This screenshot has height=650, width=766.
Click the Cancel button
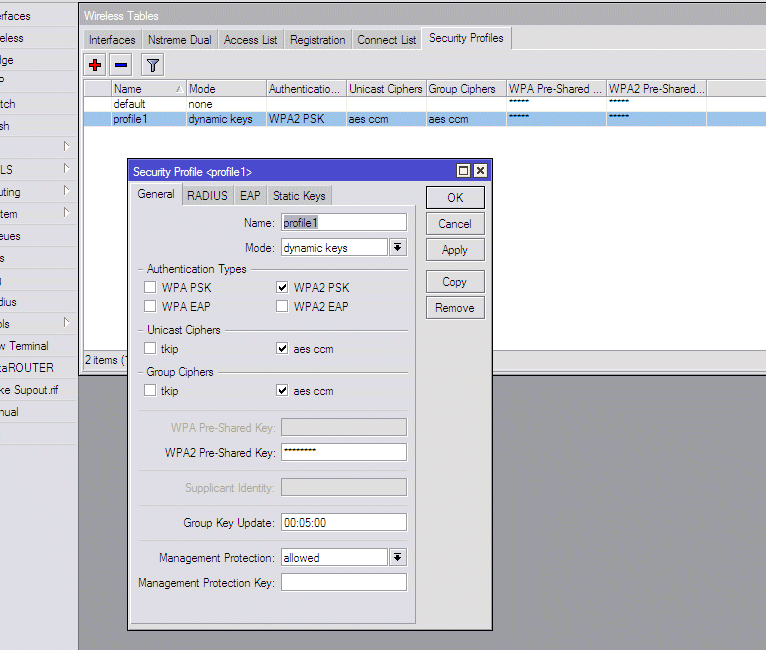click(x=455, y=224)
